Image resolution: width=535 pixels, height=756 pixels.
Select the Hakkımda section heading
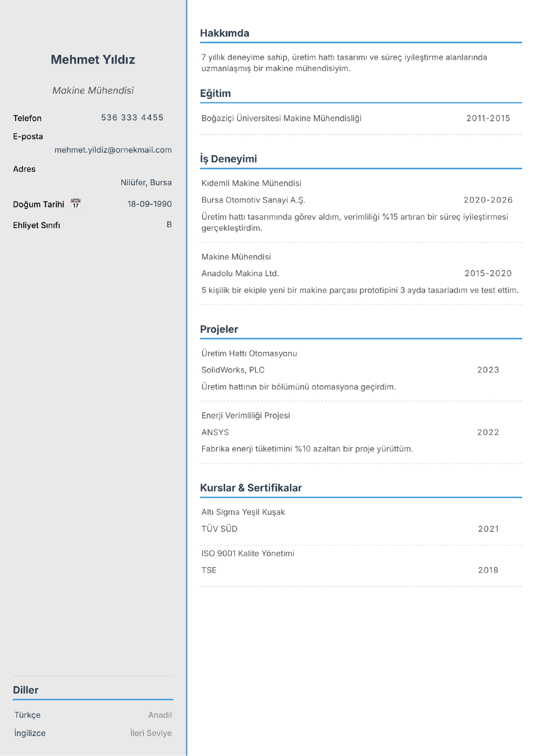click(x=225, y=33)
